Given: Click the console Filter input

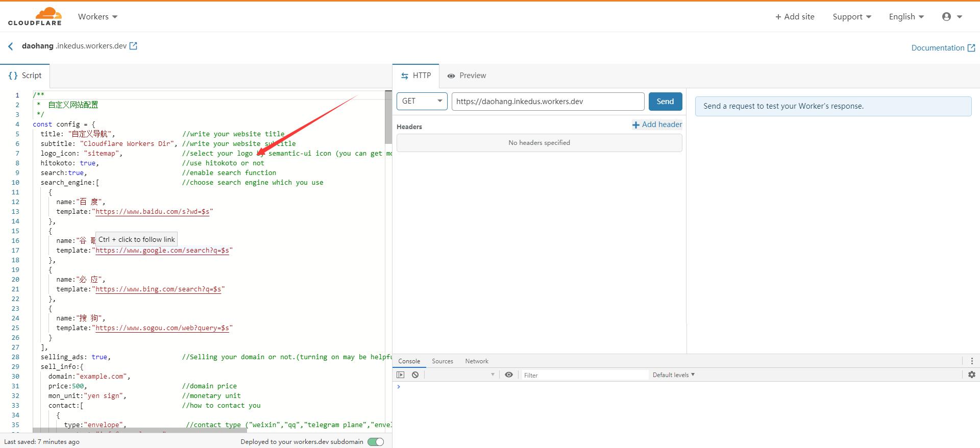Looking at the screenshot, I should pyautogui.click(x=584, y=375).
